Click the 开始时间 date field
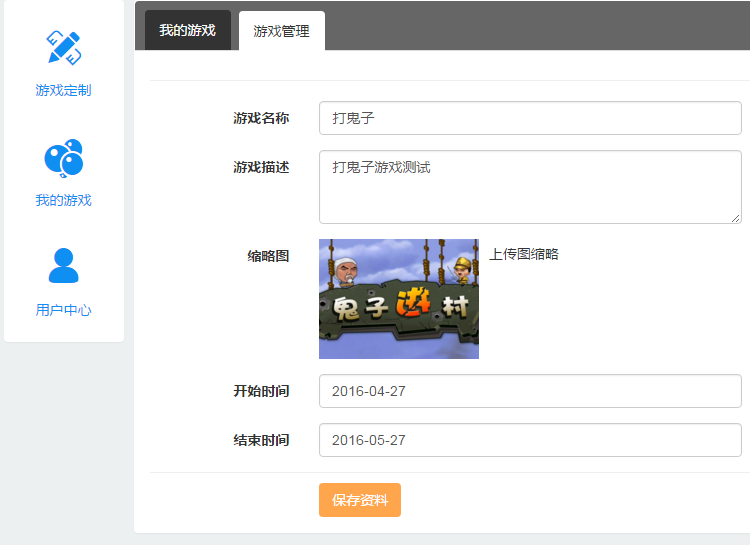 (530, 391)
